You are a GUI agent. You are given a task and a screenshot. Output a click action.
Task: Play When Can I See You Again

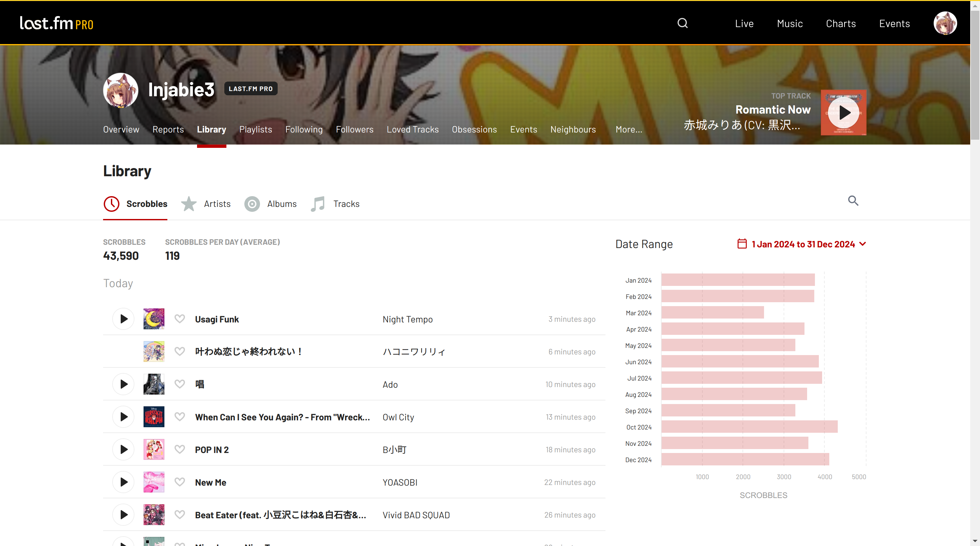pyautogui.click(x=123, y=417)
